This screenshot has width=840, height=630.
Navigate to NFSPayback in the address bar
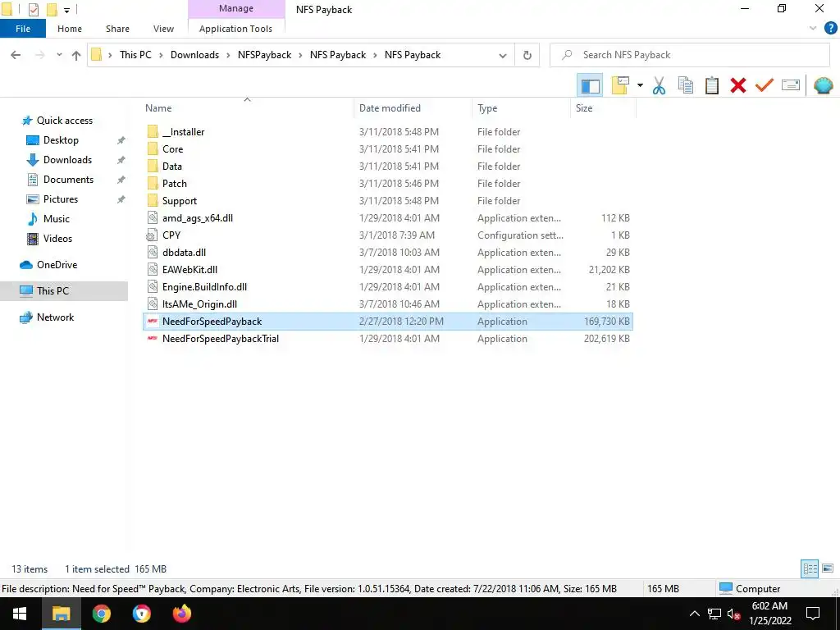point(265,55)
